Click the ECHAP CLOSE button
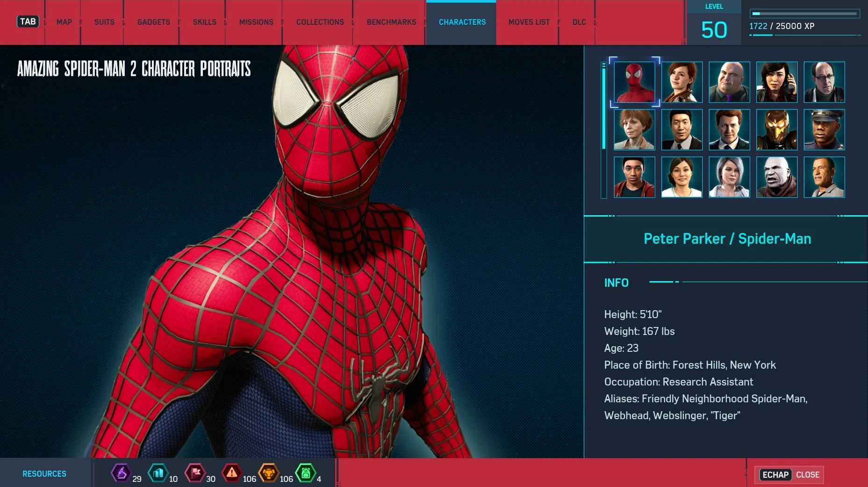868x487 pixels. point(790,475)
